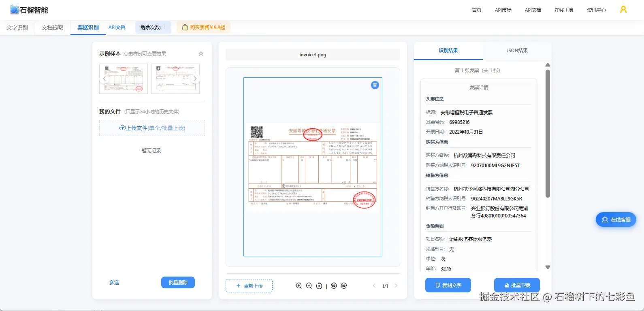This screenshot has width=644, height=311.
Task: Click the 1/1 page indicator
Action: tap(385, 286)
